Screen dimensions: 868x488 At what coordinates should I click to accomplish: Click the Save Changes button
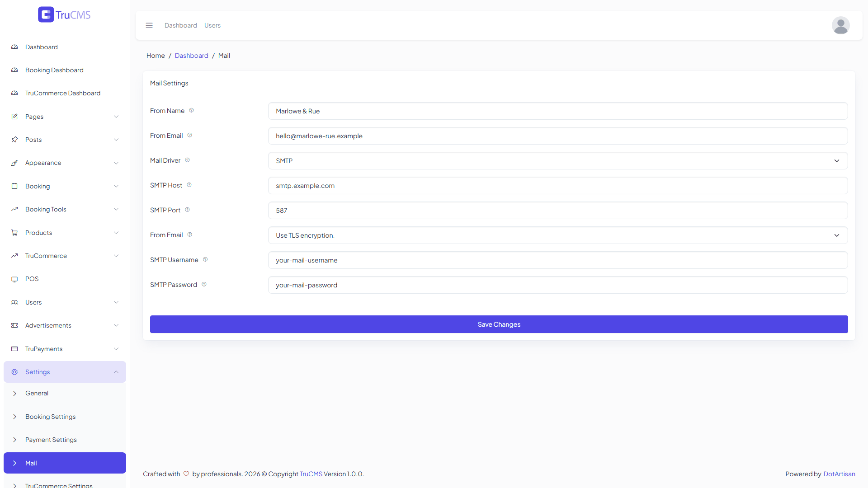(499, 324)
